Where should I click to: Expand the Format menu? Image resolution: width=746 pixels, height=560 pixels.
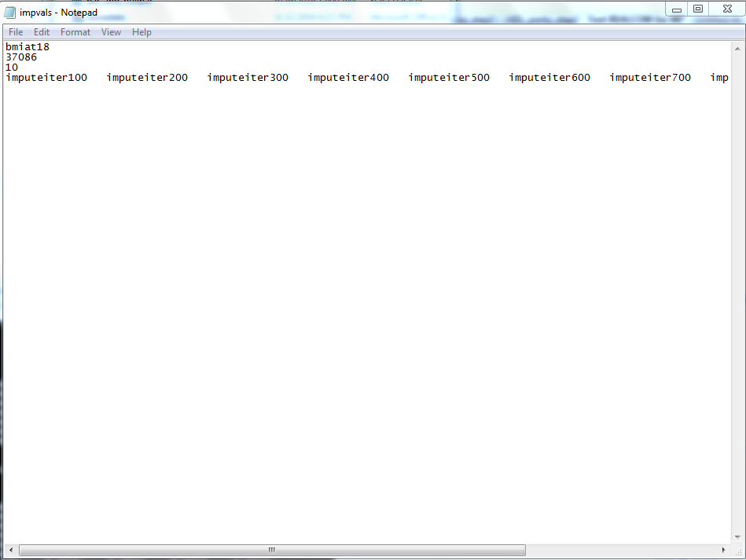coord(75,32)
